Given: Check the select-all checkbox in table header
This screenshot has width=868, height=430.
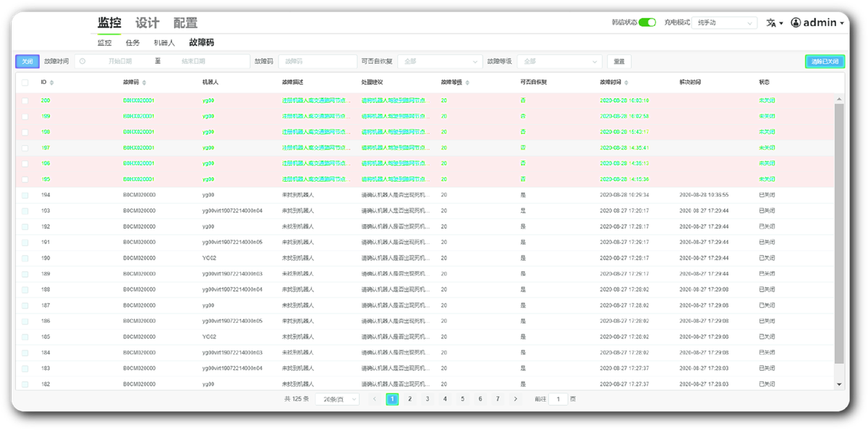Looking at the screenshot, I should 25,83.
